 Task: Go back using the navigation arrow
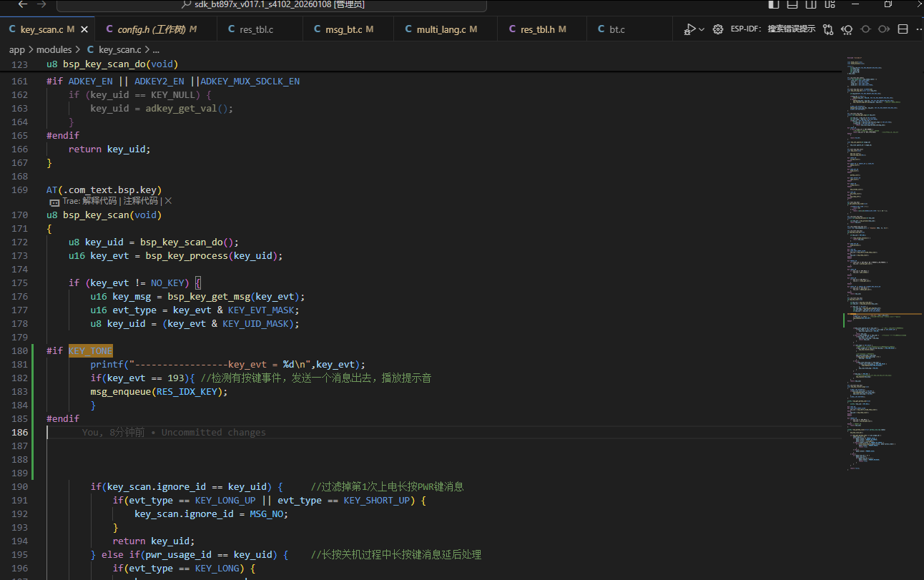[x=22, y=4]
